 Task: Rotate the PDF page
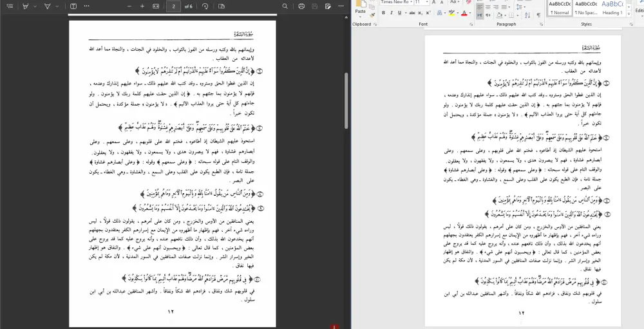point(205,6)
